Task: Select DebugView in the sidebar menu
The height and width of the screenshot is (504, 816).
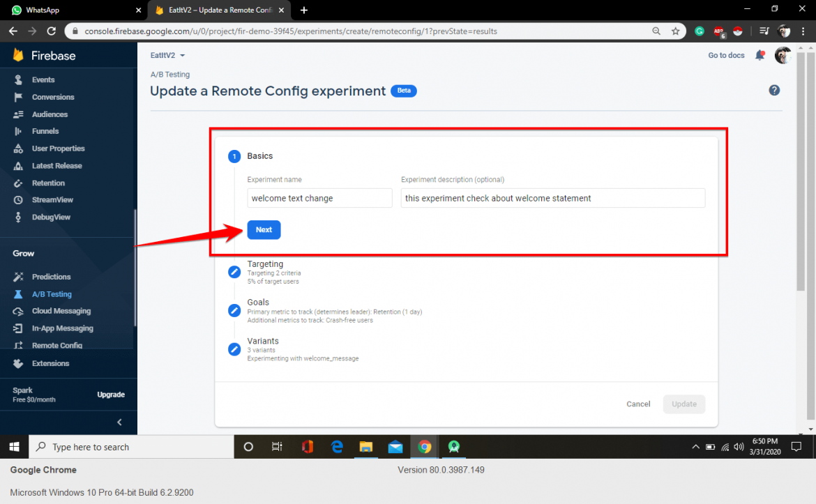Action: [51, 217]
